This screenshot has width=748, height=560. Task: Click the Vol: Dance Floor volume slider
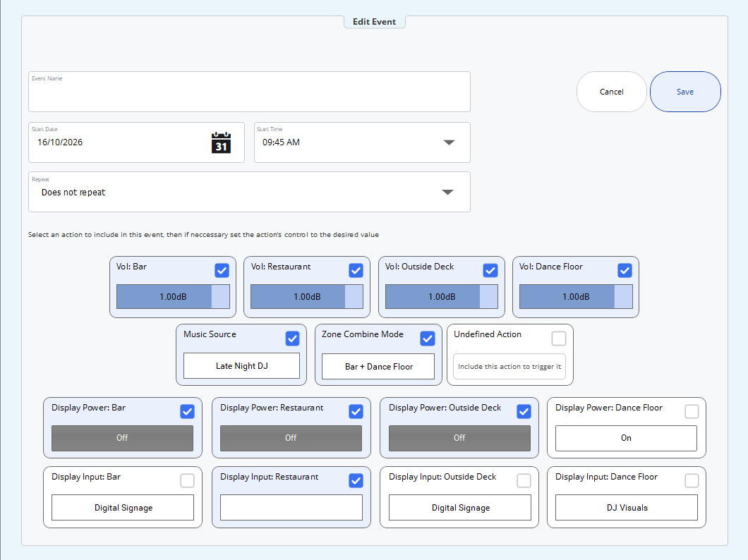click(x=576, y=296)
